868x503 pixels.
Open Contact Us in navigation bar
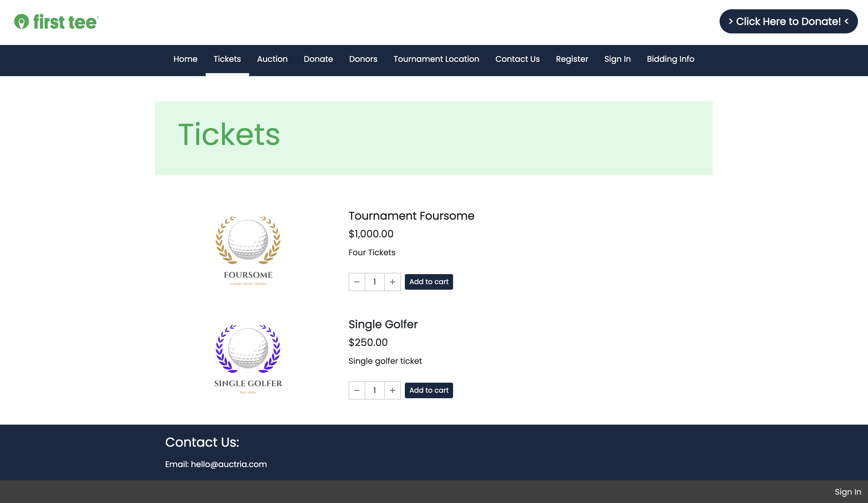coord(517,59)
